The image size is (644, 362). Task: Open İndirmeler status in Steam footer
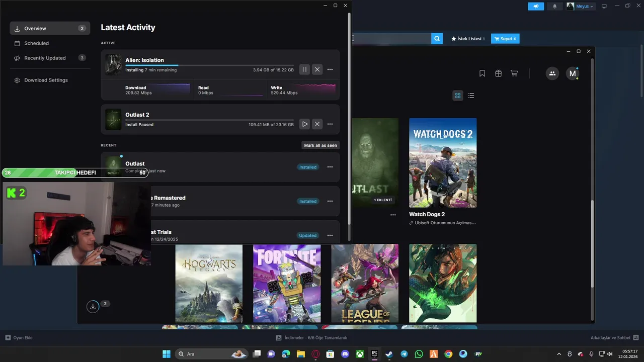pyautogui.click(x=312, y=338)
